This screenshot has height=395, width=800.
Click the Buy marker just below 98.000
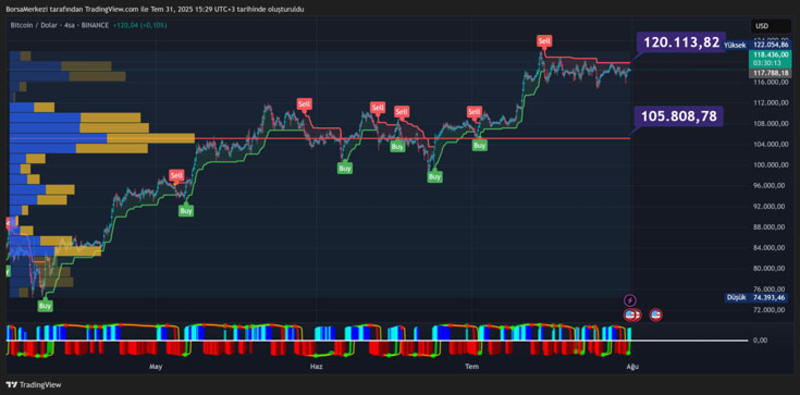click(435, 177)
